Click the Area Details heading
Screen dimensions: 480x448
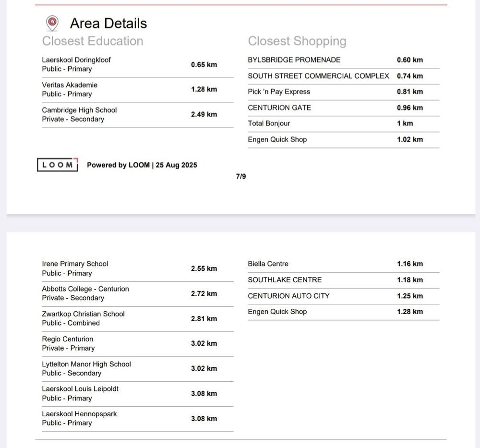(x=108, y=23)
